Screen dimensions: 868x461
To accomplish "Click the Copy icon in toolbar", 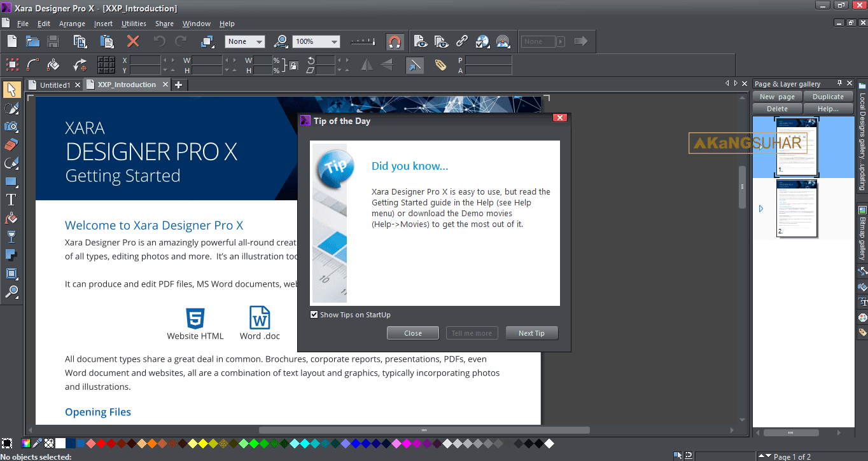I will click(80, 41).
